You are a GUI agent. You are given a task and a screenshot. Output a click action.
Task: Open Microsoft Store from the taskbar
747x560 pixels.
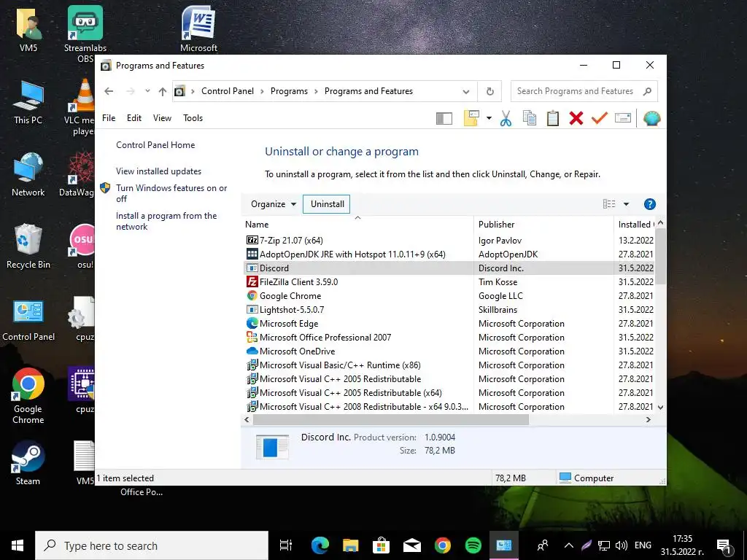pos(381,545)
